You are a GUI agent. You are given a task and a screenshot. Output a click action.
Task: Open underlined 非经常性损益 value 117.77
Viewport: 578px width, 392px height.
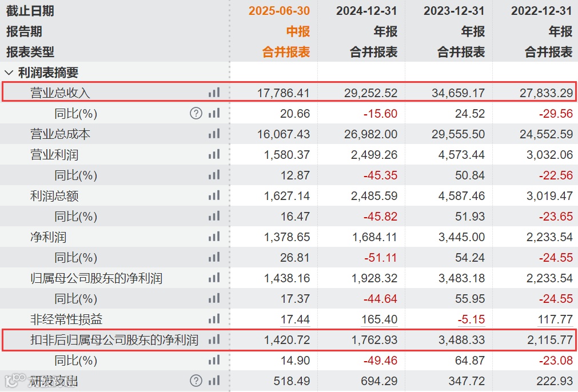click(x=555, y=319)
